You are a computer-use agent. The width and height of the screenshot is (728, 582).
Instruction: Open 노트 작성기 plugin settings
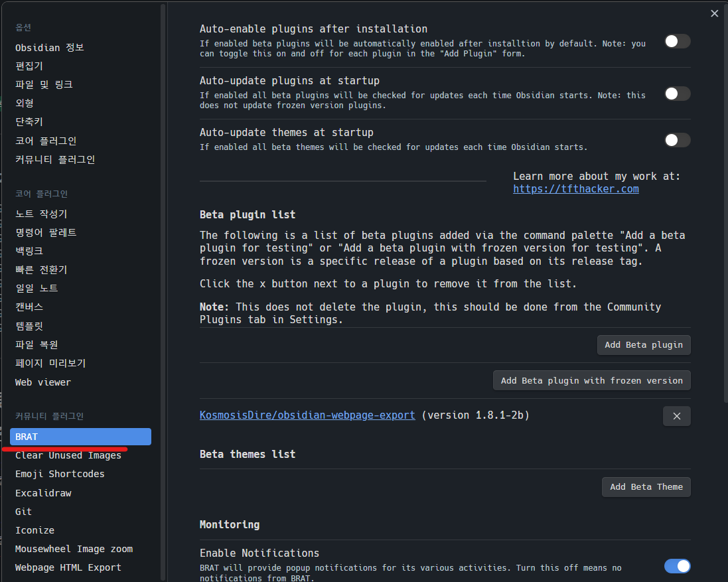click(x=80, y=214)
